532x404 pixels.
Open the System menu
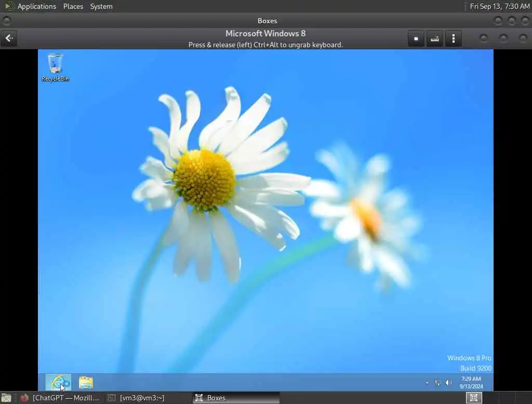(101, 6)
